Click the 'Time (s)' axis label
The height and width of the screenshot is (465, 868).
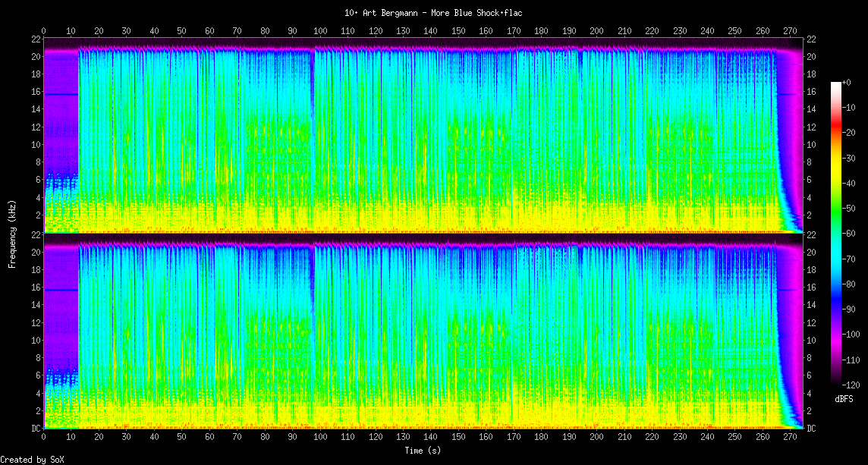click(422, 450)
